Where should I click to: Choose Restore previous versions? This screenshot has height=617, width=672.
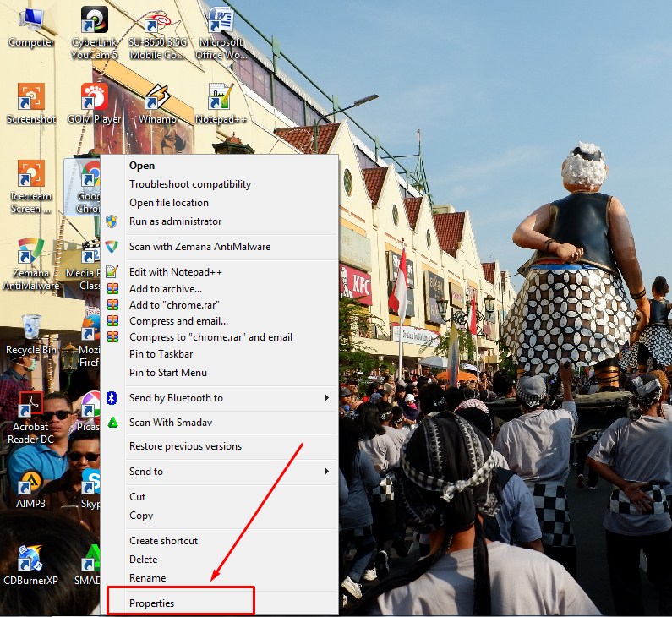click(219, 446)
